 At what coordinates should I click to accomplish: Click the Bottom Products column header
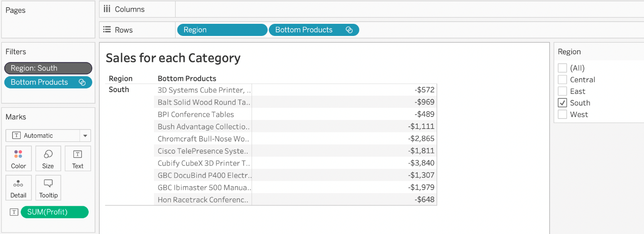[187, 79]
